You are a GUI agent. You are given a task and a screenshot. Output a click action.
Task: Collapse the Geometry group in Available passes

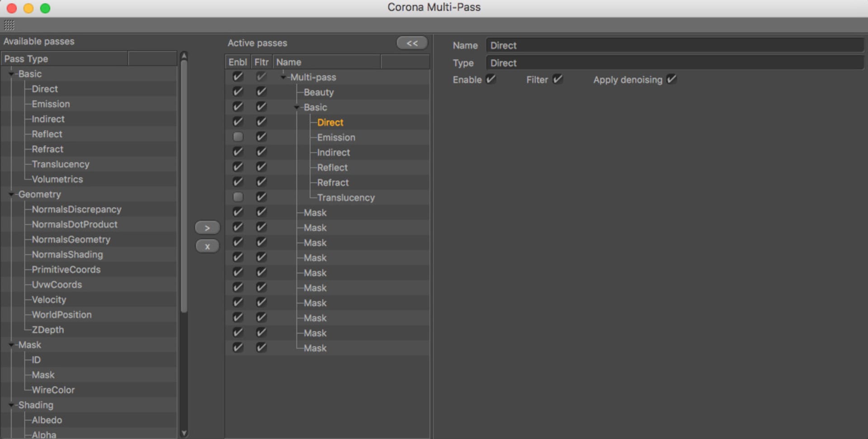click(x=11, y=195)
